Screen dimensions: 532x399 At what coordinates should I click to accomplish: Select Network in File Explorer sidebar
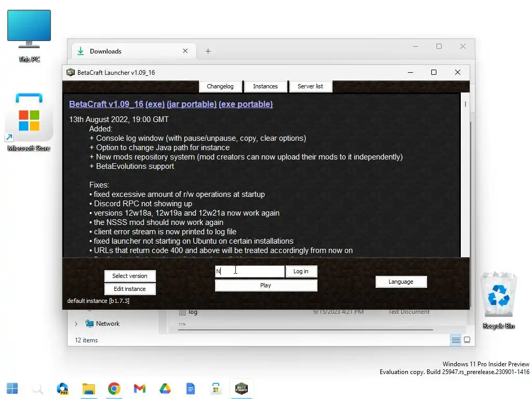point(102,324)
